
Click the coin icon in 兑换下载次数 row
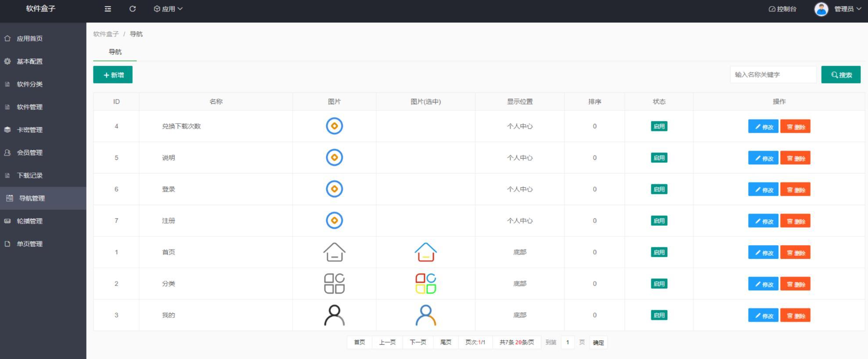click(x=334, y=126)
